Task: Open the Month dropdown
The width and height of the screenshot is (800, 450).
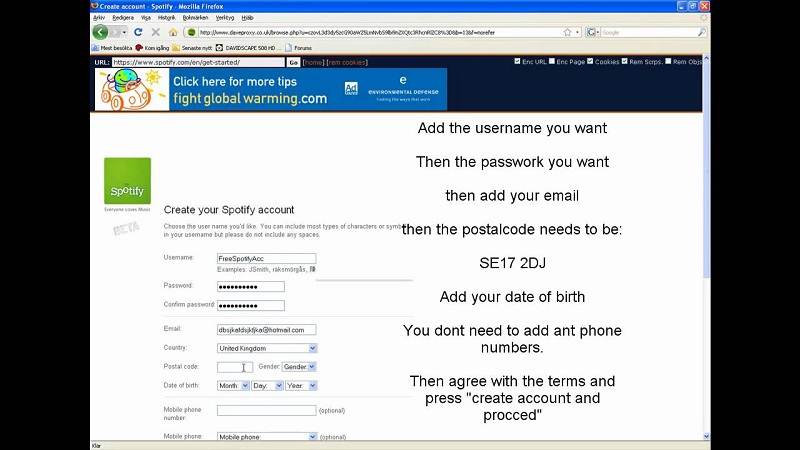Action: pyautogui.click(x=233, y=386)
